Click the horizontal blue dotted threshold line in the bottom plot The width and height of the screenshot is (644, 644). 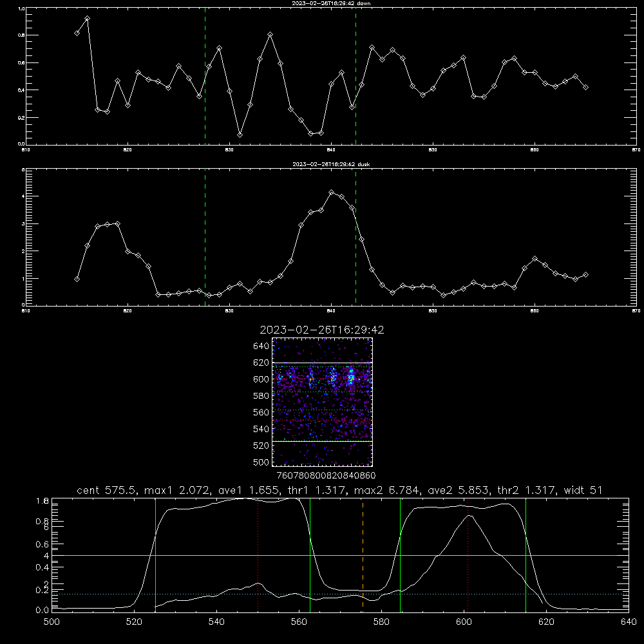[x=340, y=594]
